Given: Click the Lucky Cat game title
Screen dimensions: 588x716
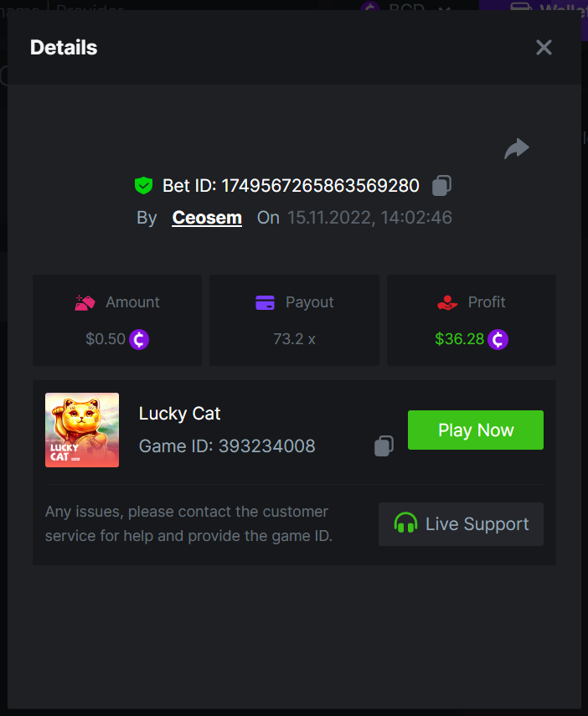Looking at the screenshot, I should (x=179, y=414).
